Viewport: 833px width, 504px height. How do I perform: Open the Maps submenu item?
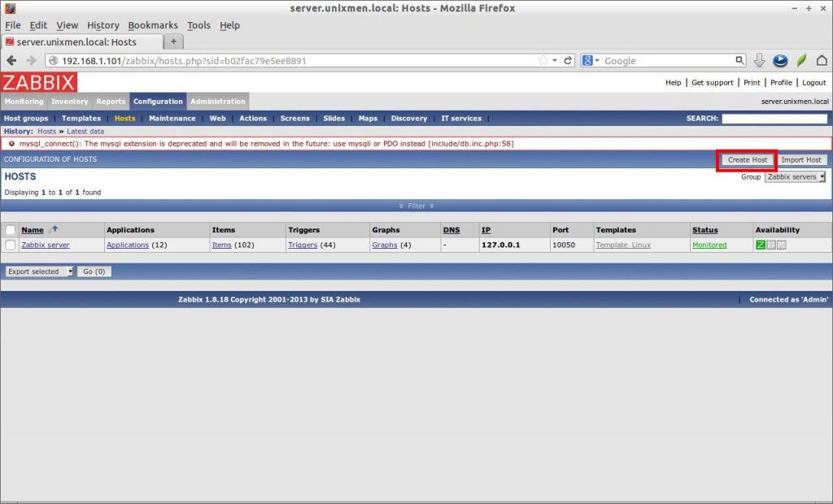(x=368, y=119)
